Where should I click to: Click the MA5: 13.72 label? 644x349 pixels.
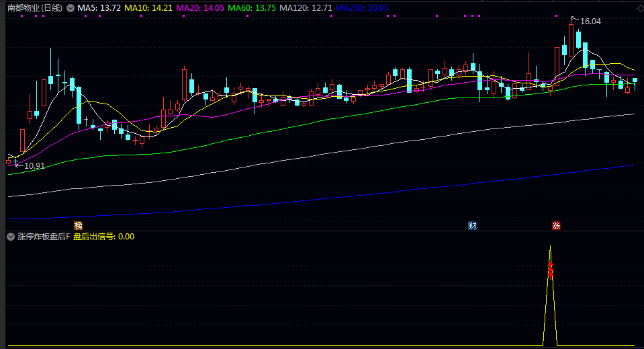[99, 8]
